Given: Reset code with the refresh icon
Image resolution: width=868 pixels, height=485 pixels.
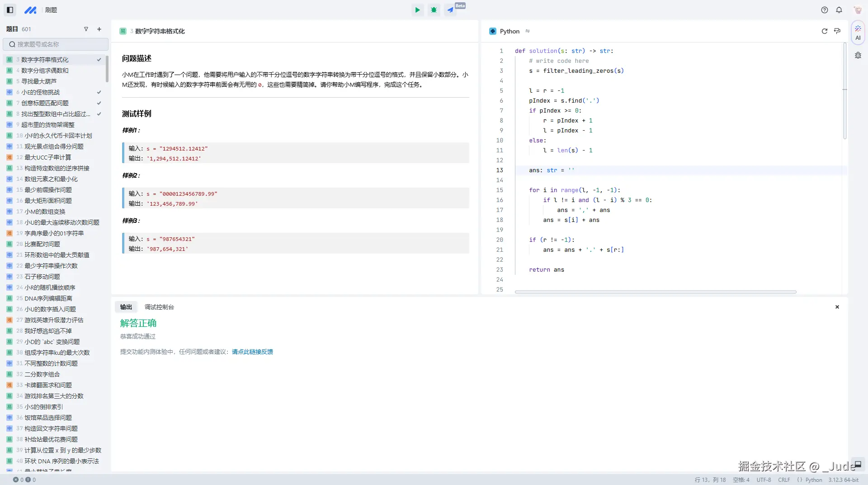Looking at the screenshot, I should [824, 31].
